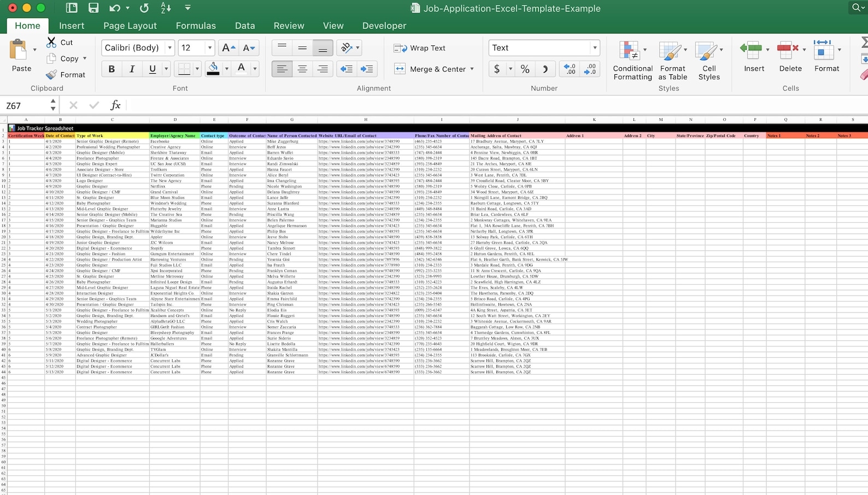This screenshot has width=868, height=495.
Task: Open the Merge & Center dropdown arrow
Action: [x=472, y=69]
